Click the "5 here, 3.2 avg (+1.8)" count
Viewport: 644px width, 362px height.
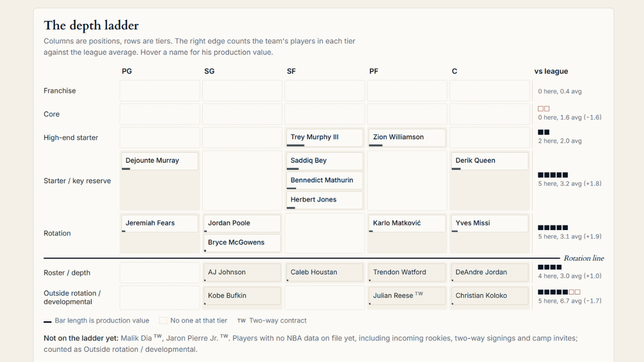(570, 183)
